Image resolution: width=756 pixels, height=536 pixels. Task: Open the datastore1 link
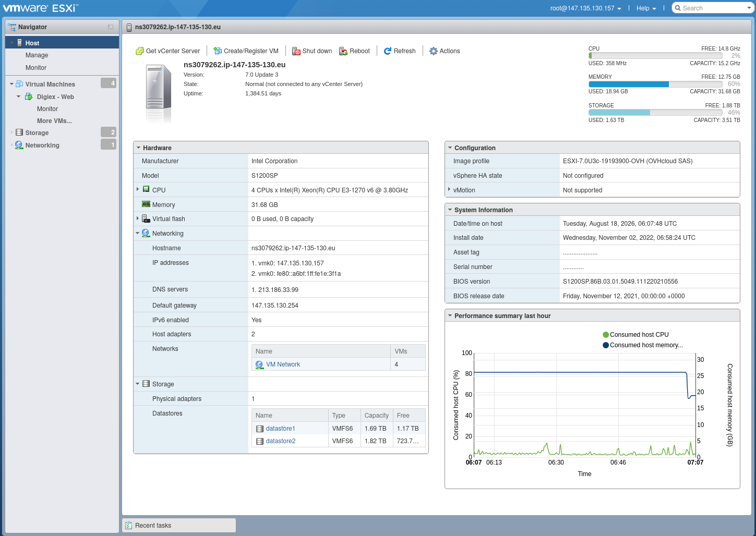(x=280, y=429)
